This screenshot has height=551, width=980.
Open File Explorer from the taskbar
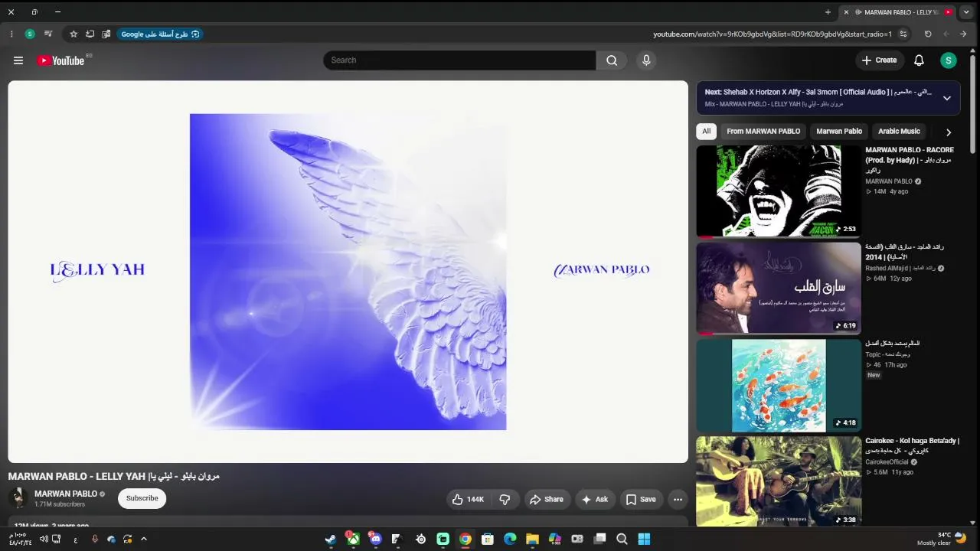pos(532,539)
